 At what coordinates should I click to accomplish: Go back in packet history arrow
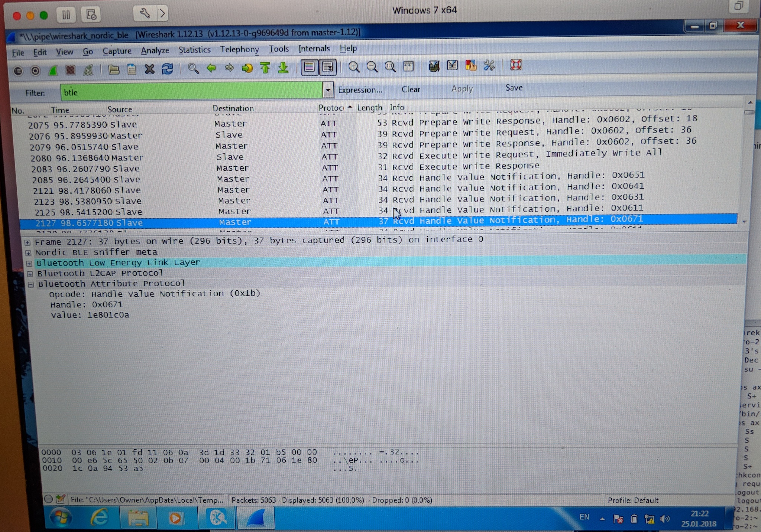211,68
